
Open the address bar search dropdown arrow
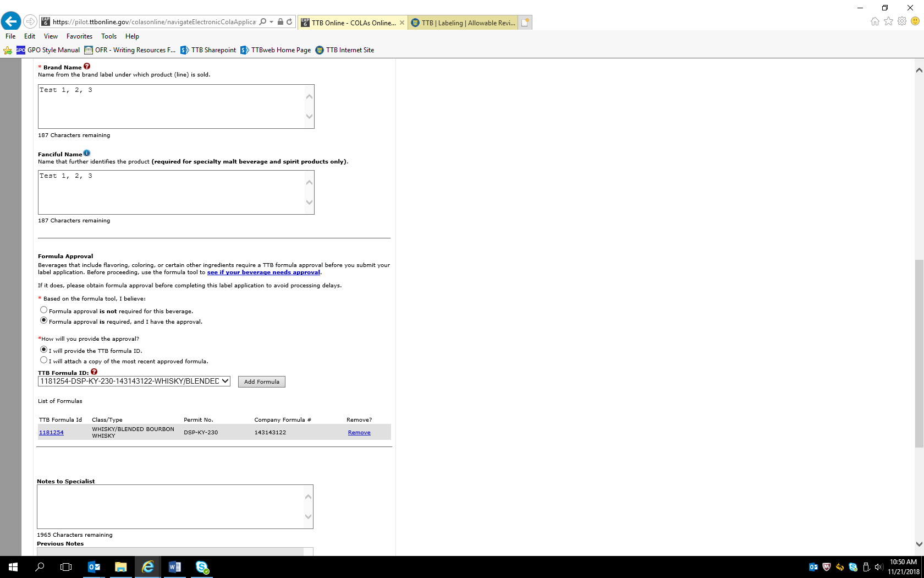click(272, 22)
